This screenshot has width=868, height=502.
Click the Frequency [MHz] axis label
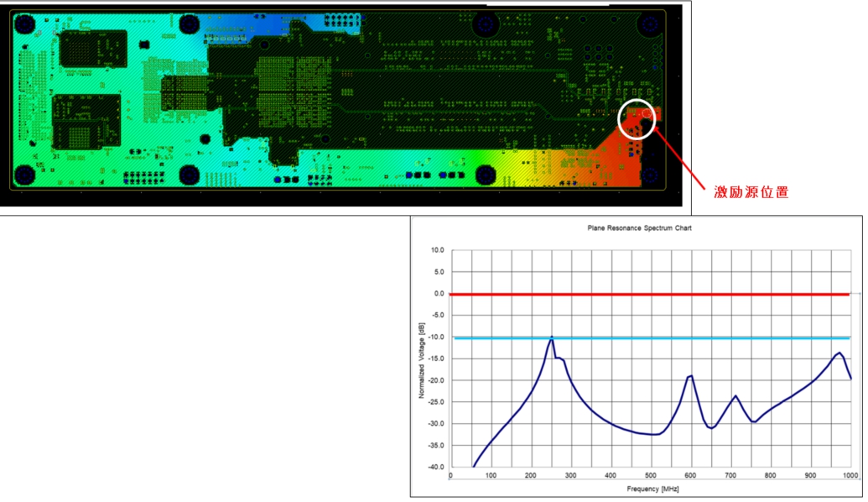650,489
